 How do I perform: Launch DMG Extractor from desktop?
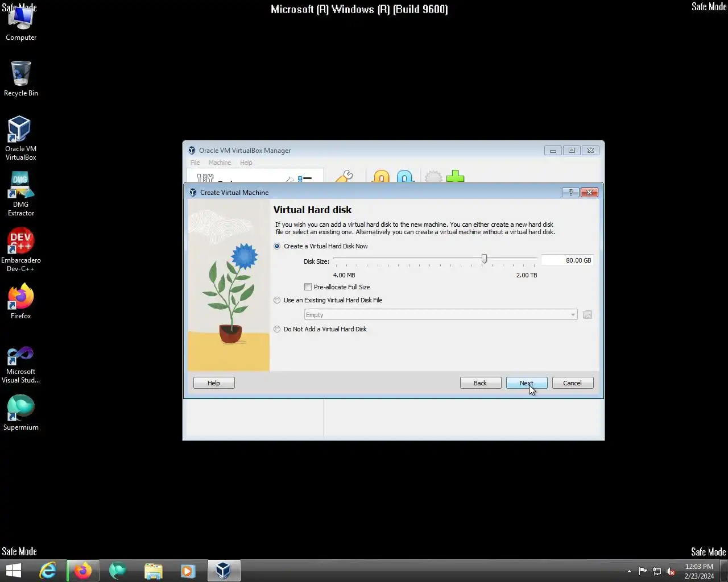21,193
